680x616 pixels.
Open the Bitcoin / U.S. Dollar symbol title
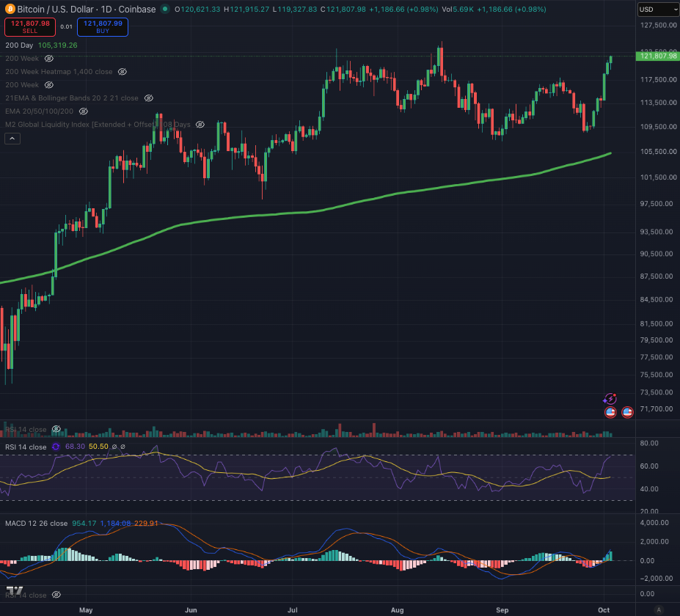tap(87, 9)
